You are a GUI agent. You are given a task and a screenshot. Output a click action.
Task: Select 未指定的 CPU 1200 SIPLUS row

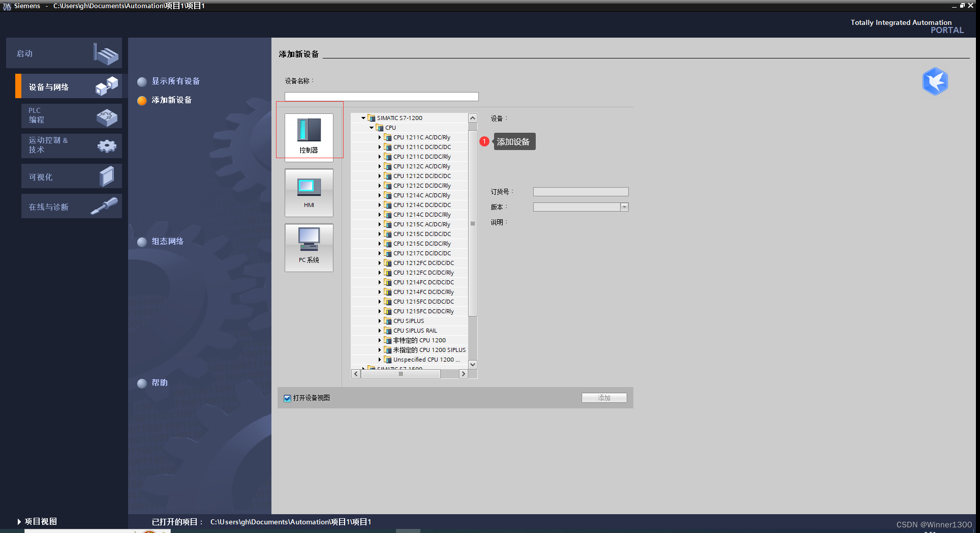point(409,350)
